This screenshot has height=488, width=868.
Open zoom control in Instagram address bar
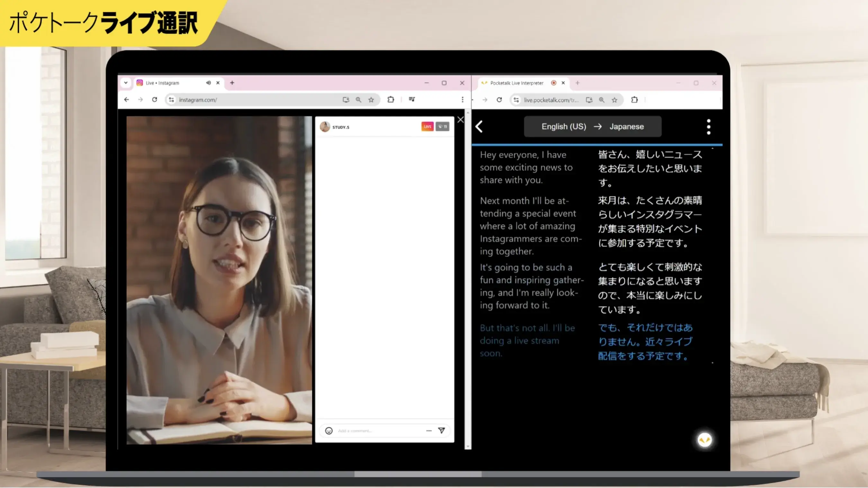[x=359, y=100]
